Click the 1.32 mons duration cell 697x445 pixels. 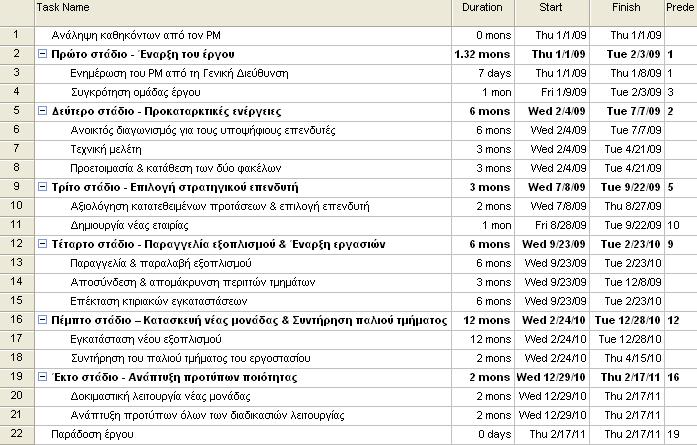482,54
